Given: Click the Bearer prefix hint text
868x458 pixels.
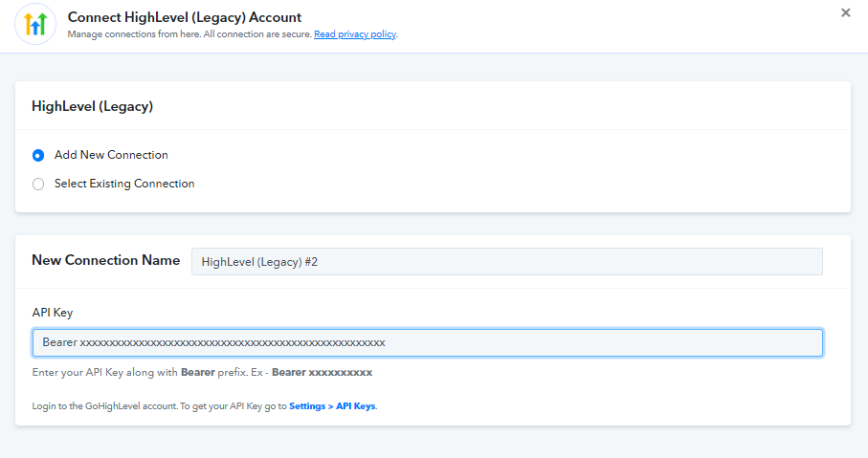Looking at the screenshot, I should coord(202,372).
